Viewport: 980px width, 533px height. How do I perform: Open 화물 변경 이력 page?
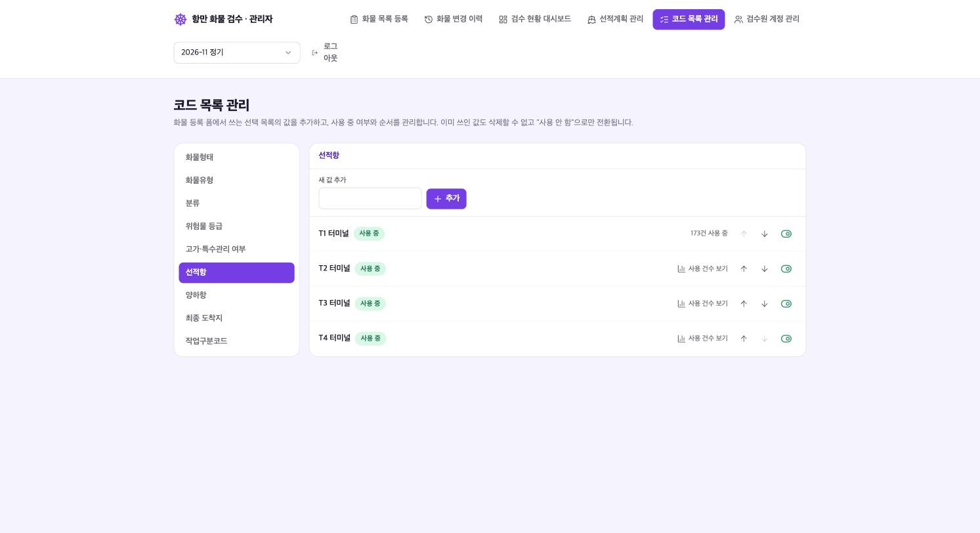coord(454,20)
